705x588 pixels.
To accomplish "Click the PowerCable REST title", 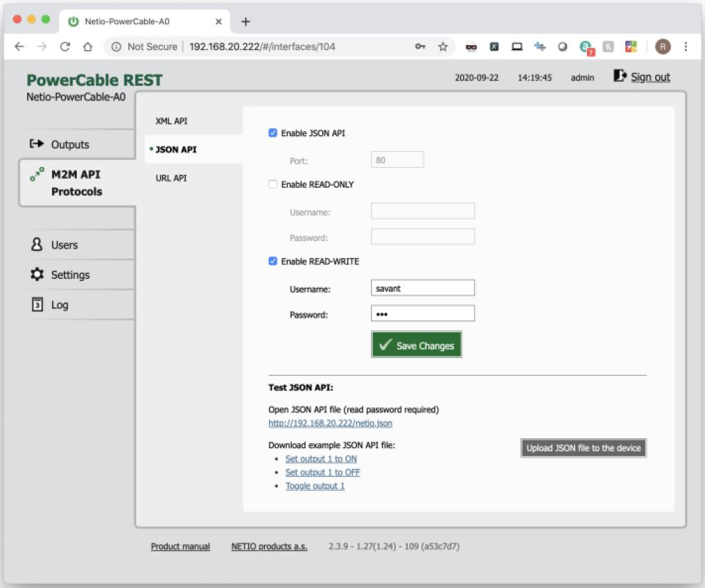I will click(94, 80).
